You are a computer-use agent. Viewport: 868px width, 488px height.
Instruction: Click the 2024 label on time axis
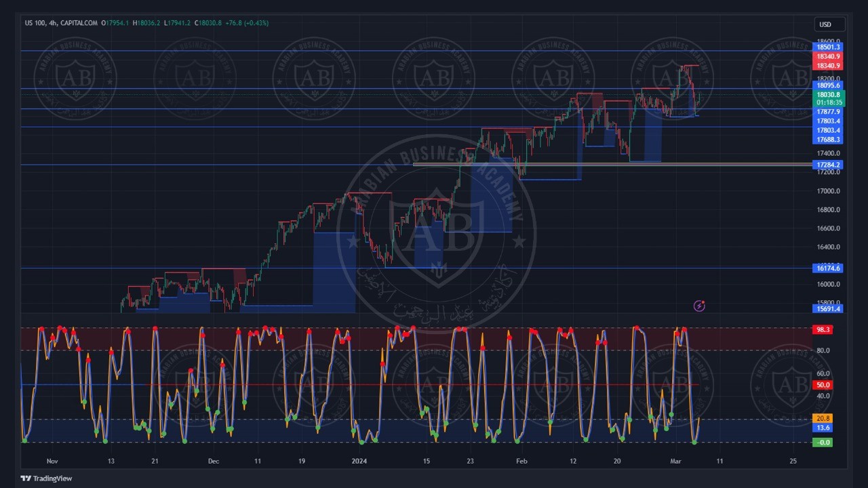(359, 462)
